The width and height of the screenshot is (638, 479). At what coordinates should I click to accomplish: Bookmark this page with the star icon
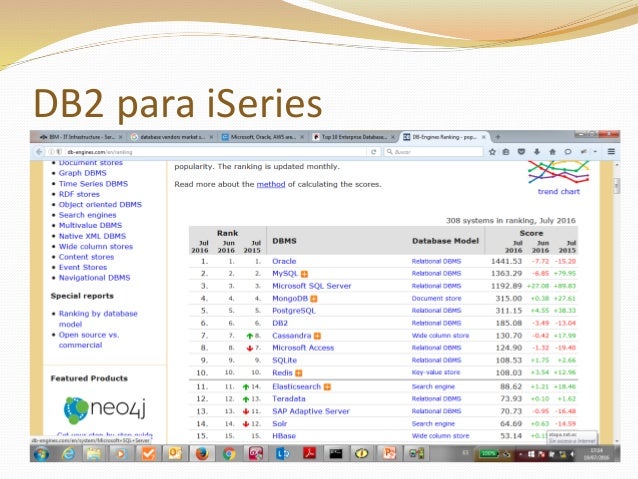click(492, 152)
